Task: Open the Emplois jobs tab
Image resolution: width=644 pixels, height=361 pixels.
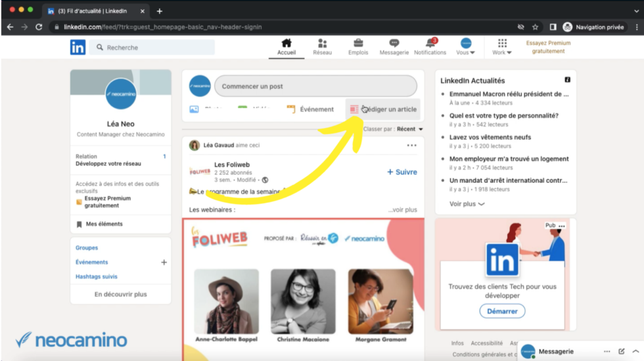Action: tap(358, 47)
